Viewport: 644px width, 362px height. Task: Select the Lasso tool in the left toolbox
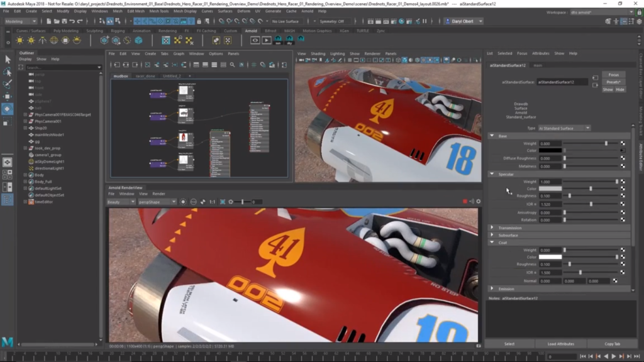tap(8, 72)
